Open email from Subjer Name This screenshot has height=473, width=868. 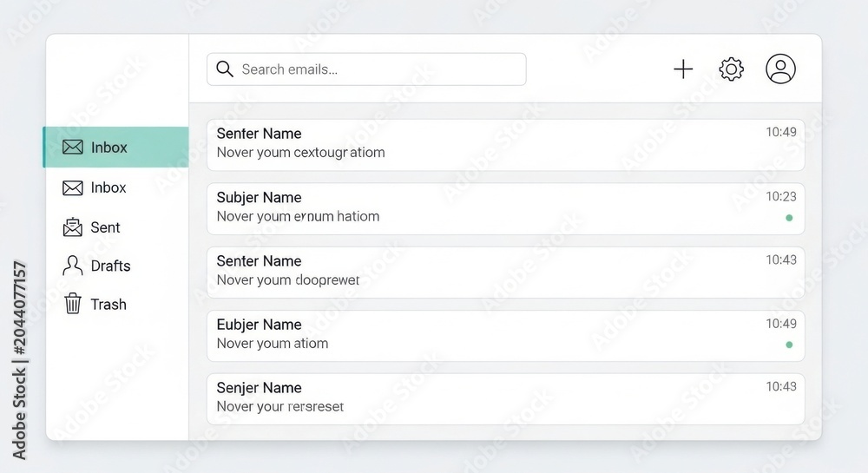[505, 208]
